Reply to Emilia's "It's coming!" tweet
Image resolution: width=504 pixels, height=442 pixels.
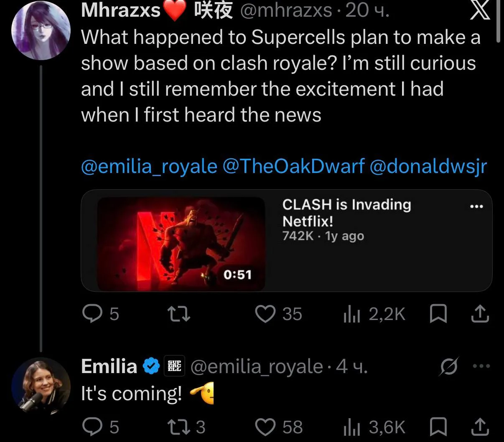100,427
